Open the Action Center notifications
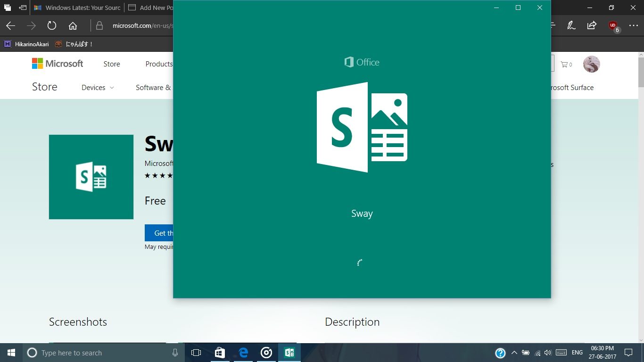 pos(628,353)
